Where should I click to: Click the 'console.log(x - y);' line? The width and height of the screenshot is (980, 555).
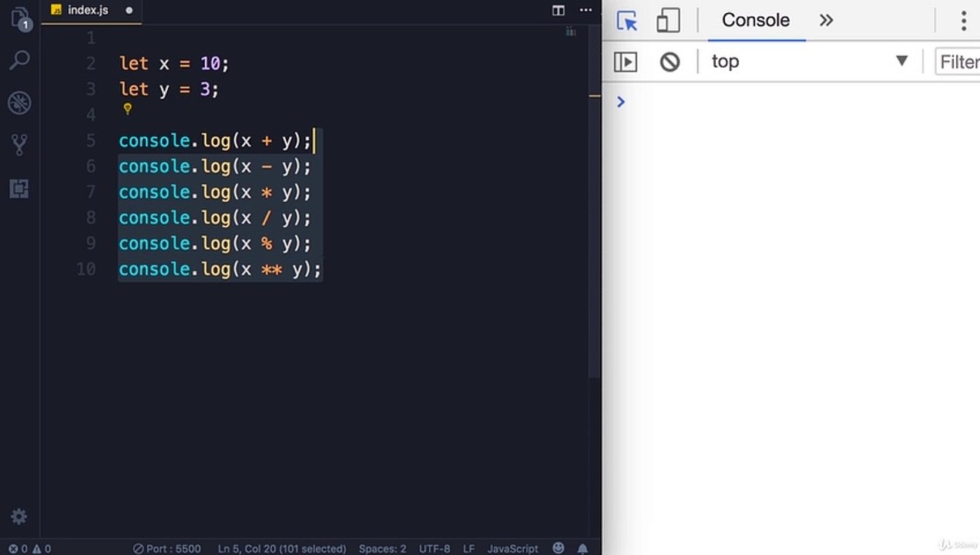click(x=215, y=166)
